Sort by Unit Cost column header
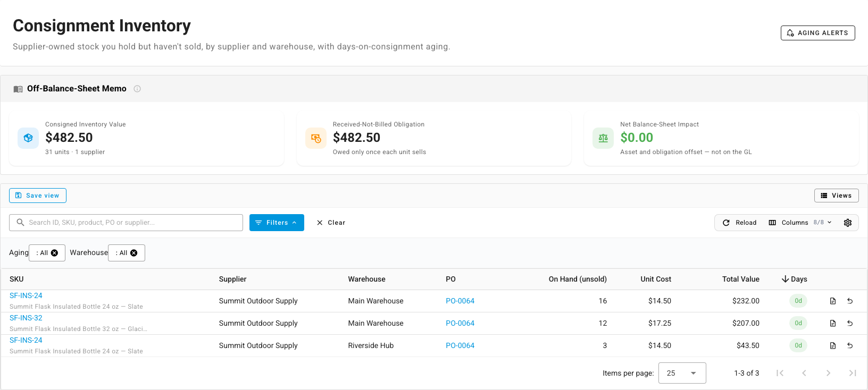Screen dimensions: 868x390 tap(656, 279)
